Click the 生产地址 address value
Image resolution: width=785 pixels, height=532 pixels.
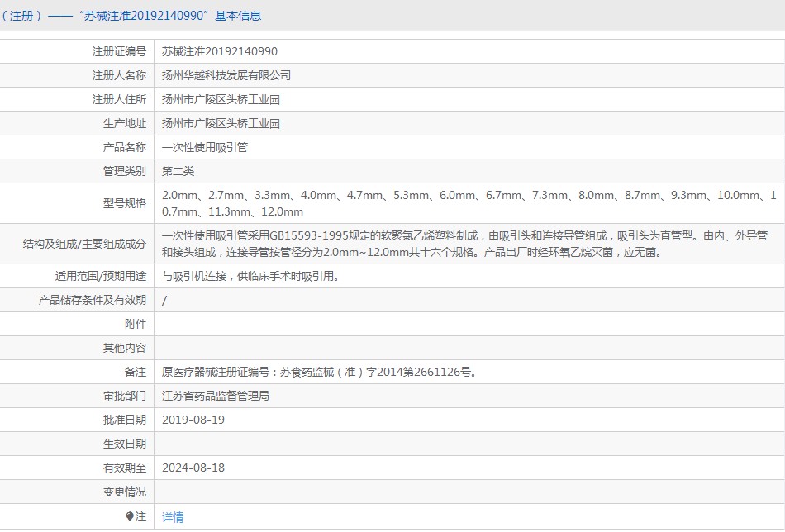[221, 123]
